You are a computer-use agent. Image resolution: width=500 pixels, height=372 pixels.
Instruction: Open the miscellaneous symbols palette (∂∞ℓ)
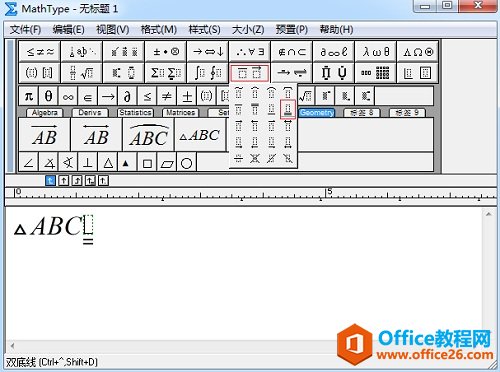click(334, 52)
